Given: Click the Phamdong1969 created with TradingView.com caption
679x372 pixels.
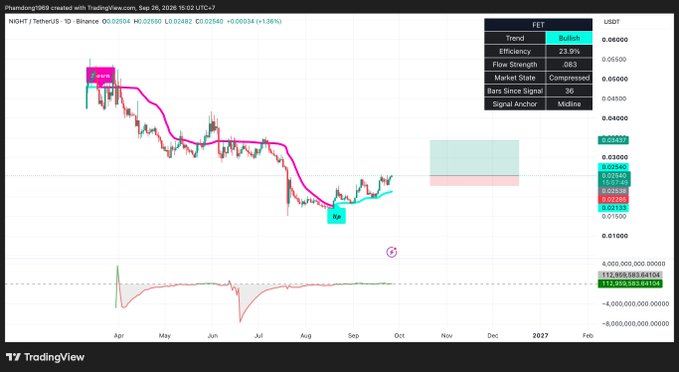Looking at the screenshot, I should tap(110, 8).
